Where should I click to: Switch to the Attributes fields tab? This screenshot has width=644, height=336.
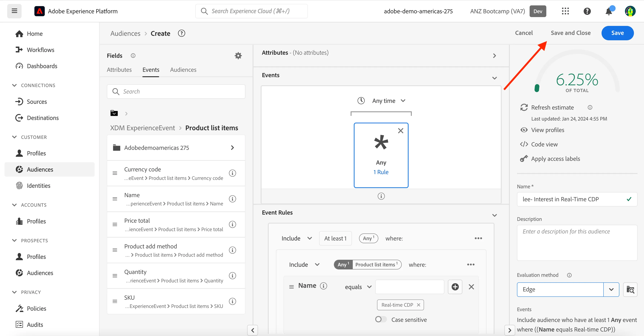[119, 70]
